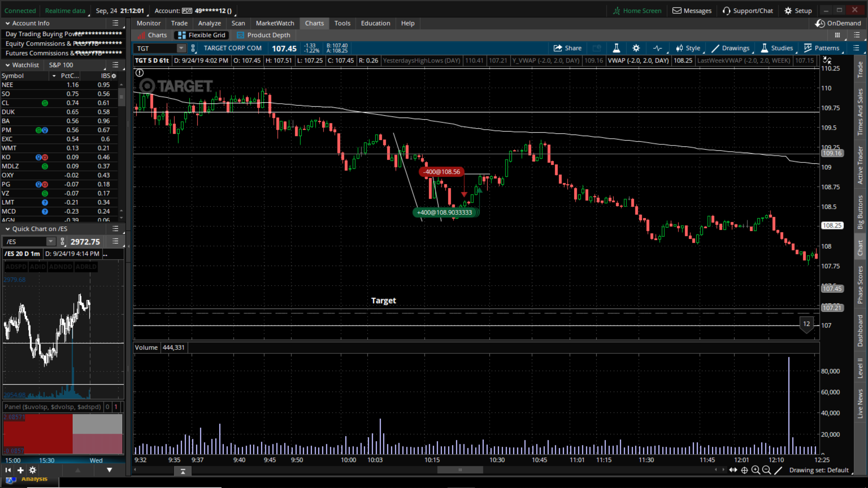
Task: Open the Patterns menu
Action: pos(821,48)
